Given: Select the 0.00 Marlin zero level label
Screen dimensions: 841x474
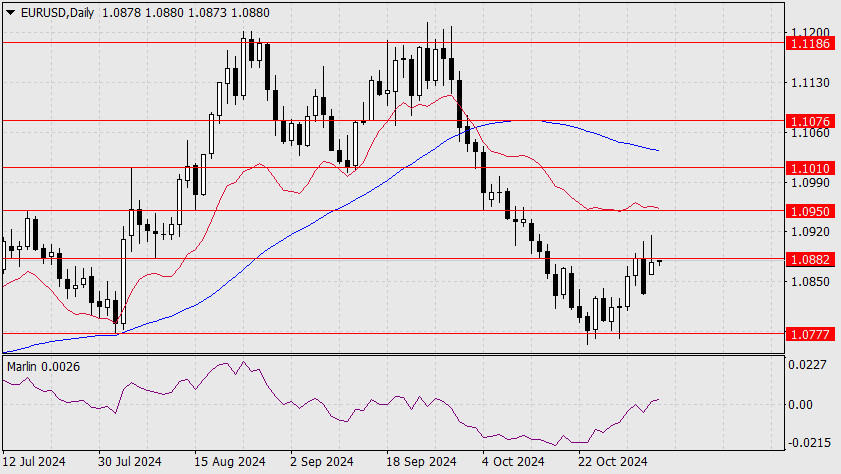Looking at the screenshot, I should tap(800, 405).
